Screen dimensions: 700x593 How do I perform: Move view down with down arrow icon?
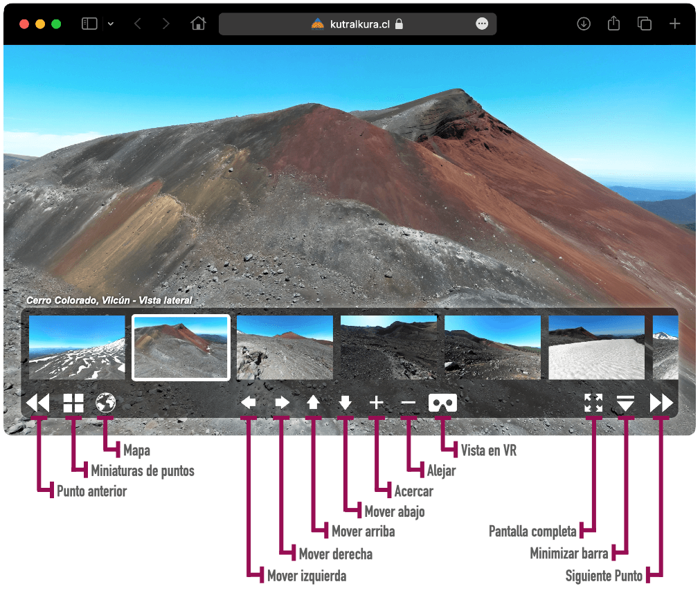coord(345,403)
